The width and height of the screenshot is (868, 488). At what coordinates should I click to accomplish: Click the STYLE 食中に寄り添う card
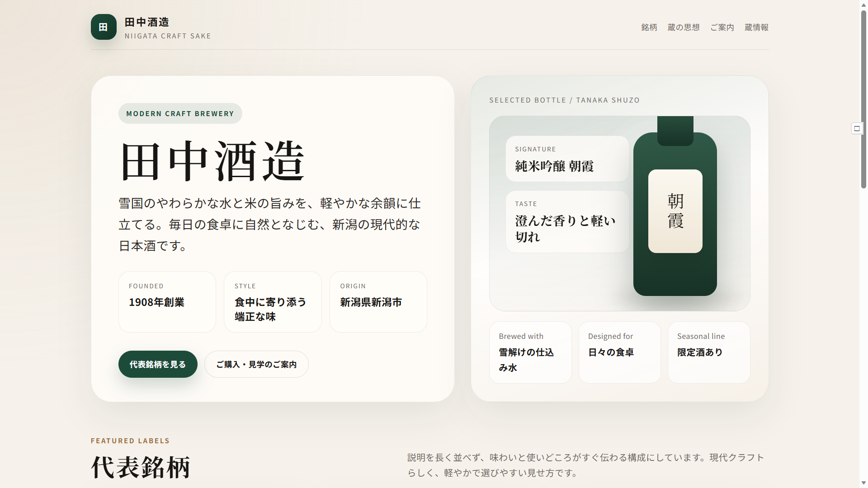click(273, 301)
